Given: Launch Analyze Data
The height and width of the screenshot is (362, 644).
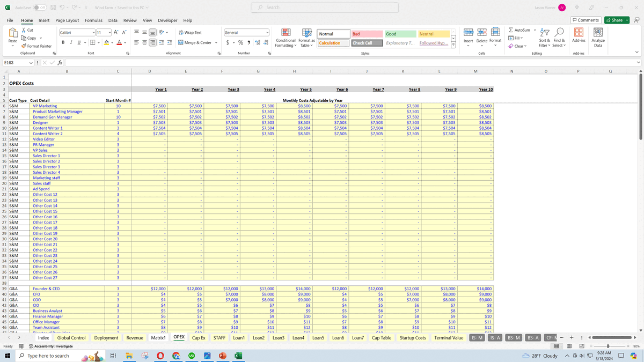Looking at the screenshot, I should point(599,38).
